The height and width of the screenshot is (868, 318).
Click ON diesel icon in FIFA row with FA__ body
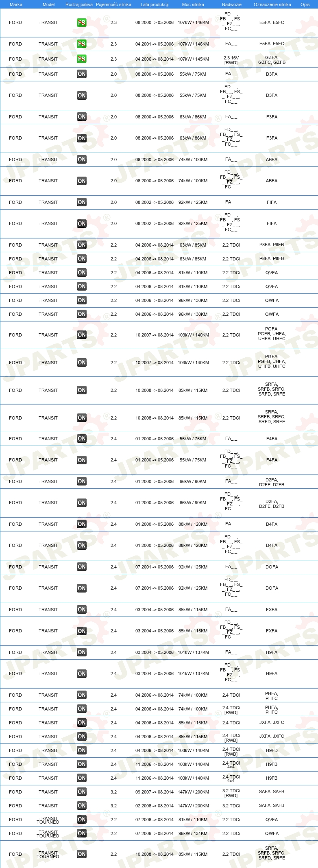click(82, 202)
